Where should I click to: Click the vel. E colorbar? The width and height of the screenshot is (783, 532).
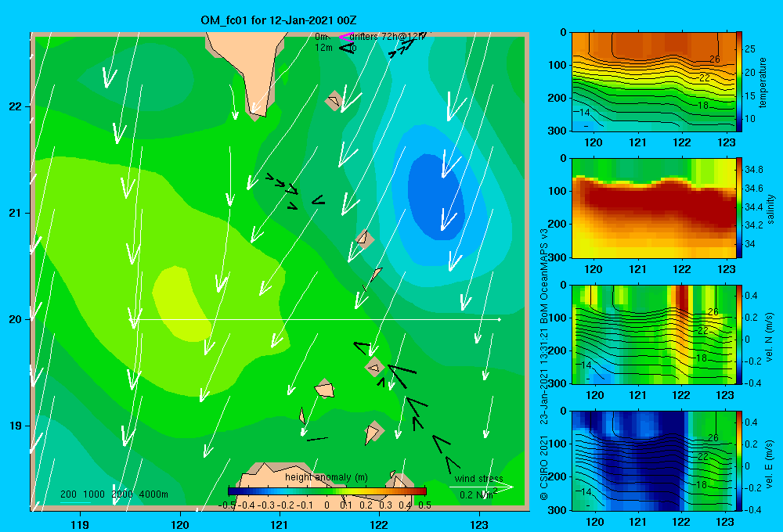point(739,461)
